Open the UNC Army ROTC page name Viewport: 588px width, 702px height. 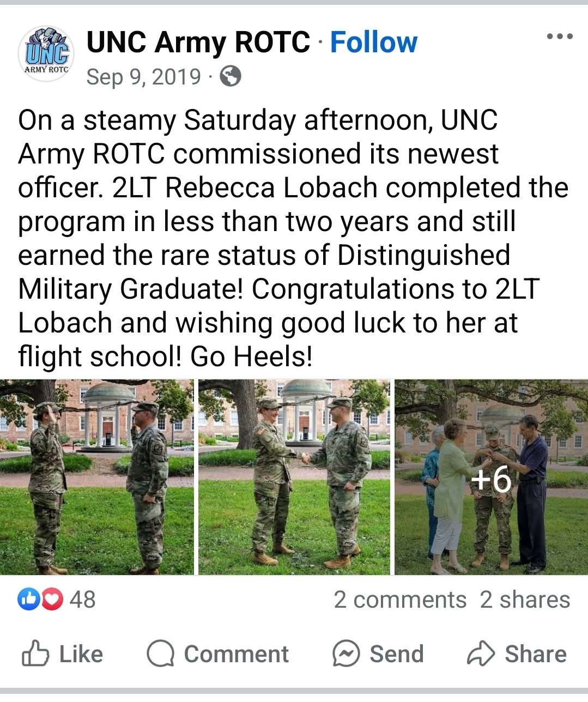(x=198, y=43)
